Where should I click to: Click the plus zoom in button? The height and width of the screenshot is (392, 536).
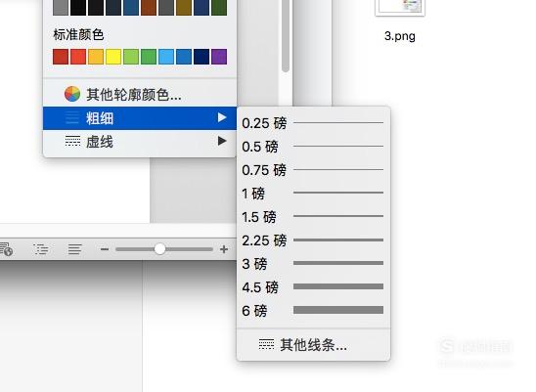point(224,249)
